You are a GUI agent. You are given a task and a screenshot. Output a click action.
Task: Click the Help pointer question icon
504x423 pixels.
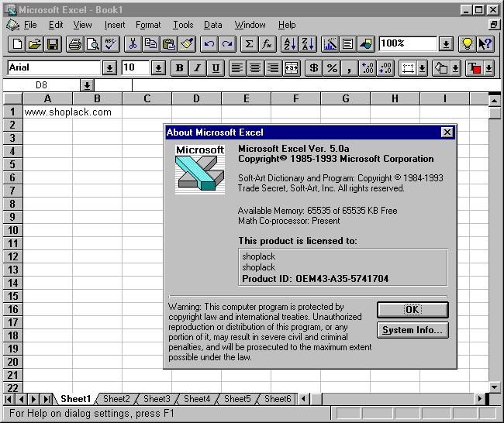(x=485, y=43)
